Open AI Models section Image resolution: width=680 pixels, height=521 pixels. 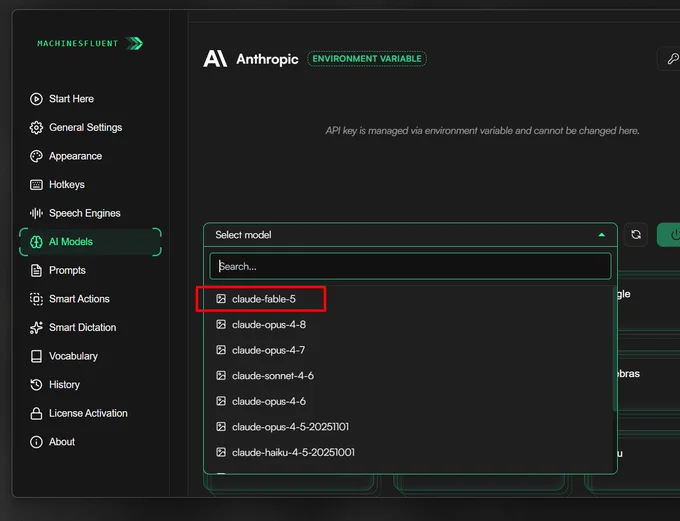(x=90, y=242)
